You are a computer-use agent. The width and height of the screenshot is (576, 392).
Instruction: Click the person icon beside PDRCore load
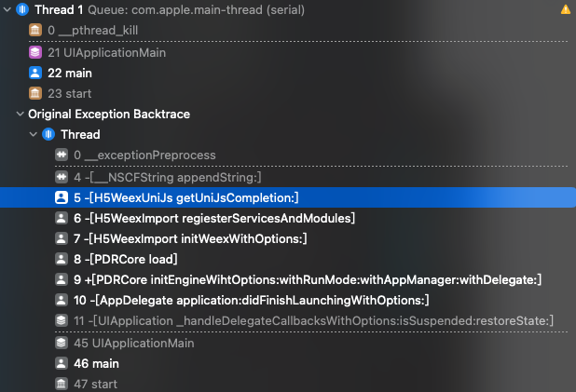point(62,259)
